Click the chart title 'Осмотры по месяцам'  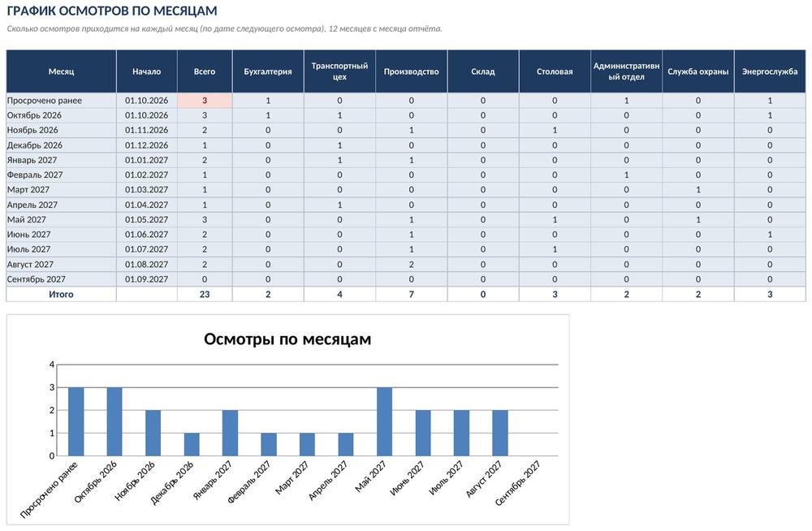tap(287, 339)
